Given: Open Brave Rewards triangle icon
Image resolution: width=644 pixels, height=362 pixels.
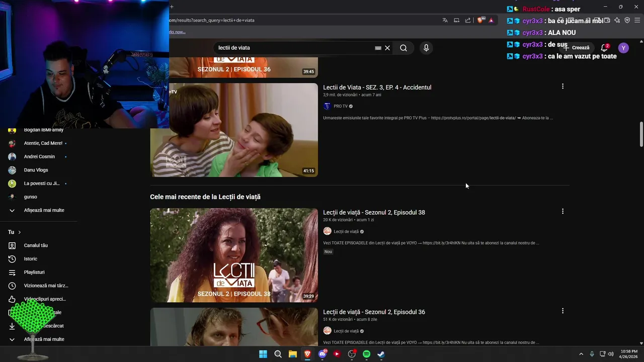Looking at the screenshot, I should pyautogui.click(x=491, y=20).
